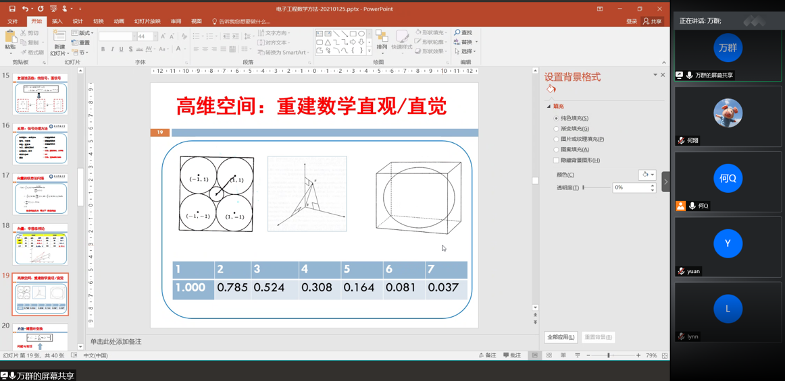Click the paint bucket fill icon in pane
The width and height of the screenshot is (785, 381).
point(551,90)
